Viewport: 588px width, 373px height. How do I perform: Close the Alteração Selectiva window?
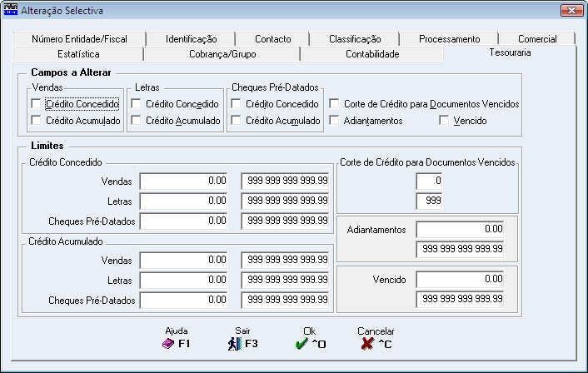(571, 11)
